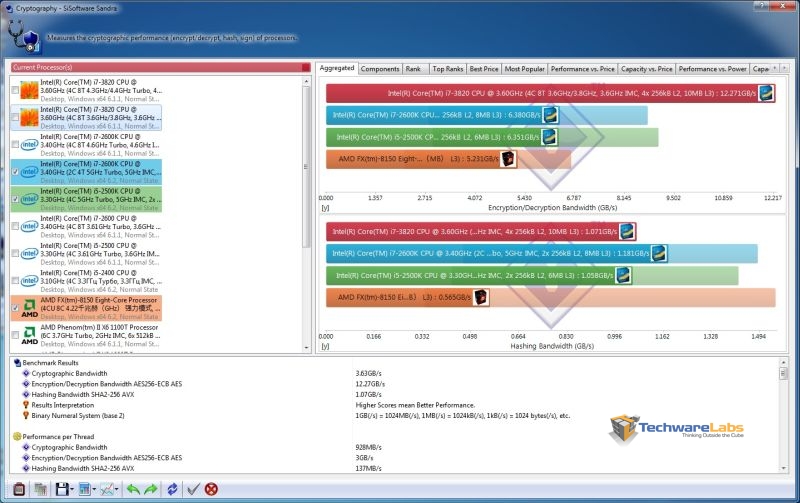
Task: Select the 3.63GB/s Cryptographic Bandwidth value
Action: tap(368, 373)
